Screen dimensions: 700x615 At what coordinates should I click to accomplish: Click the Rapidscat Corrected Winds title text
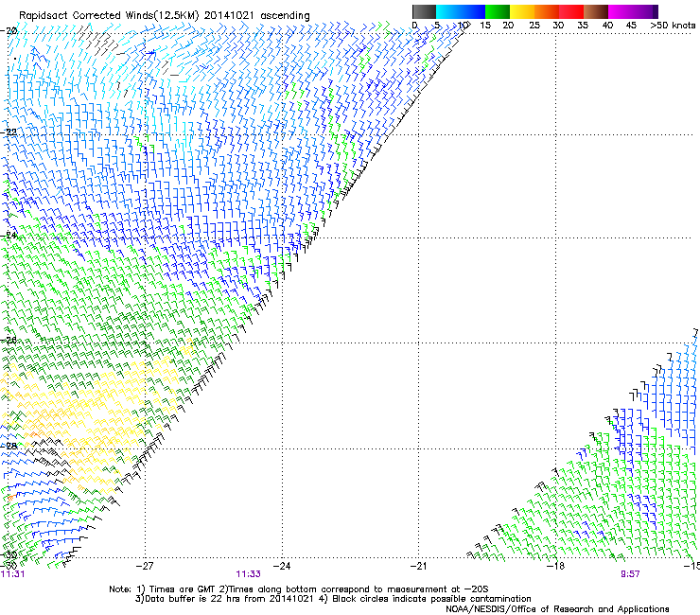tap(165, 15)
